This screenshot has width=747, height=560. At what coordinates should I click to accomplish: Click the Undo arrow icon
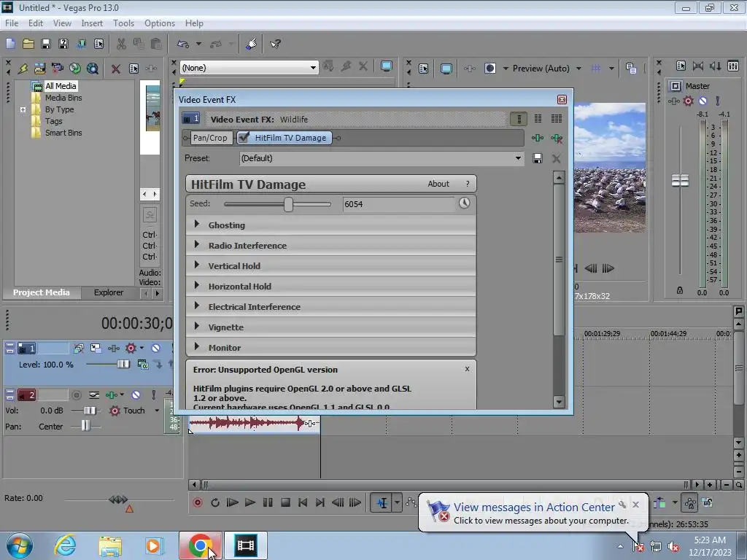[x=183, y=44]
